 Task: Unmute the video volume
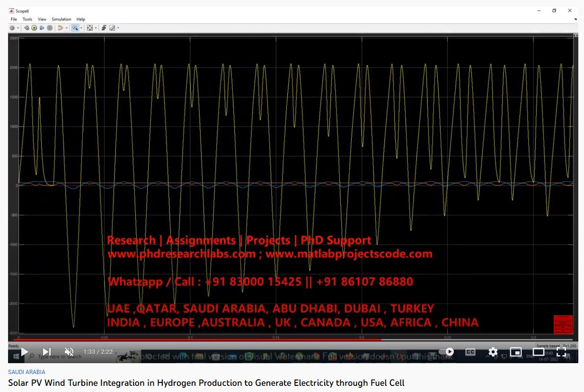point(69,352)
